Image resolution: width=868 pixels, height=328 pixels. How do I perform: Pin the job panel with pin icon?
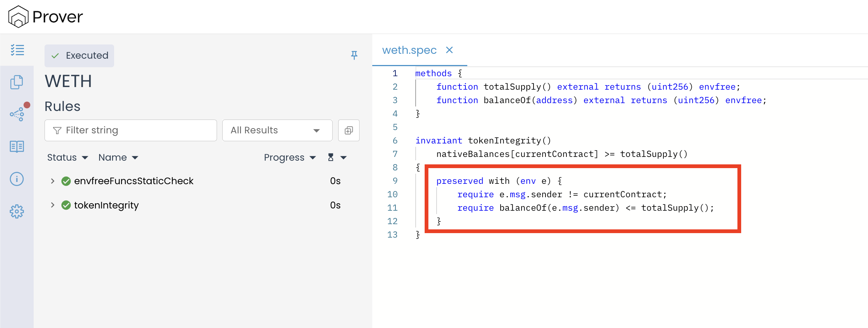pos(354,55)
